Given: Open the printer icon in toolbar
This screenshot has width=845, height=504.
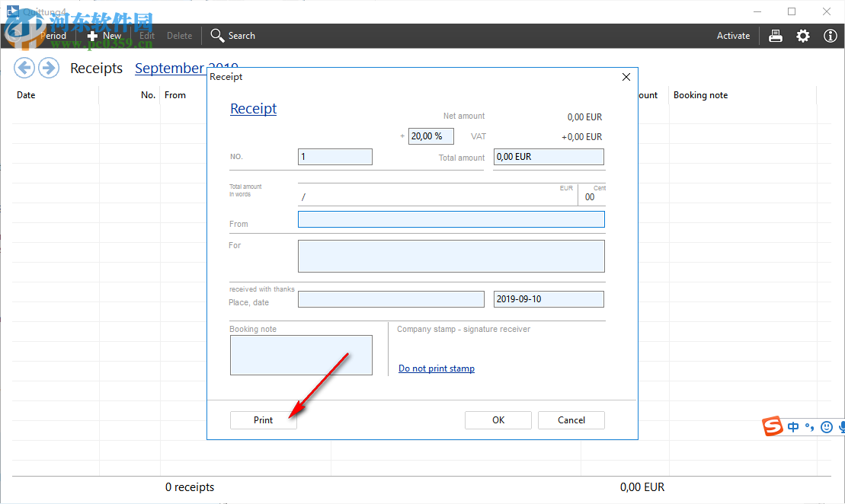Looking at the screenshot, I should pyautogui.click(x=776, y=36).
